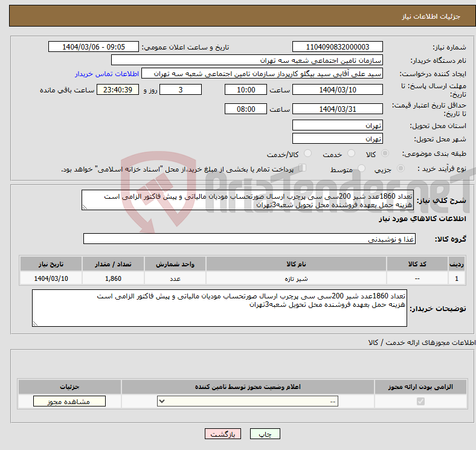Click the response deadline time 10:00 field
The width and height of the screenshot is (476, 450).
[246, 89]
